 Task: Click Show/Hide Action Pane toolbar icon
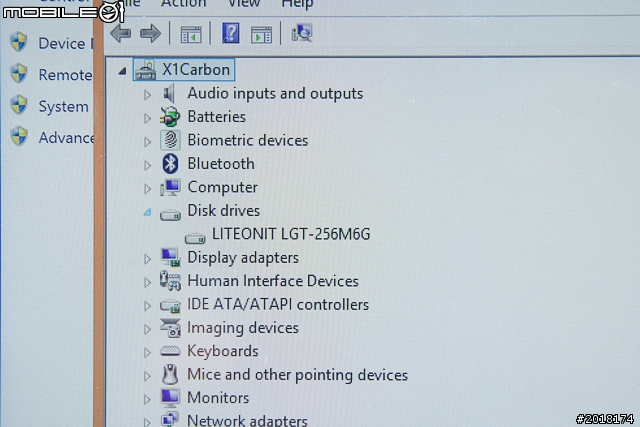(x=262, y=34)
